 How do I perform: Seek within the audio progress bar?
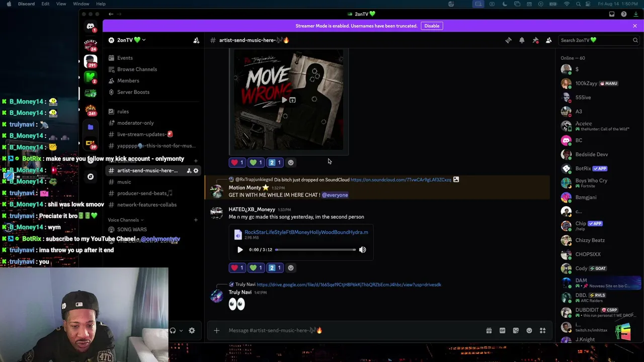pyautogui.click(x=315, y=249)
